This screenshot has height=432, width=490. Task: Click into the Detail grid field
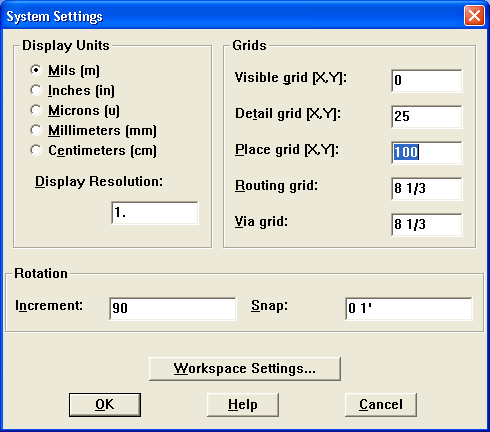pyautogui.click(x=427, y=117)
